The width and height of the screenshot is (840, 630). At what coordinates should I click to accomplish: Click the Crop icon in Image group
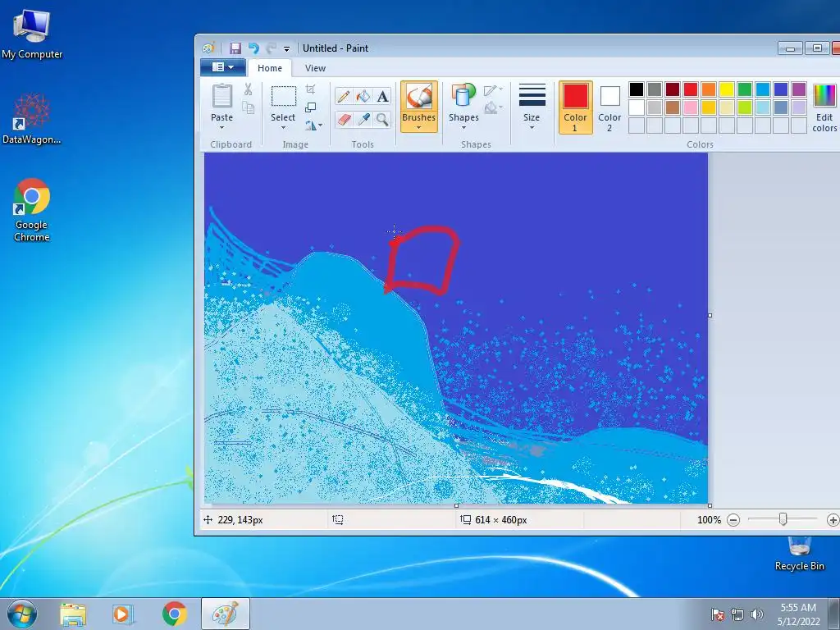pyautogui.click(x=310, y=89)
